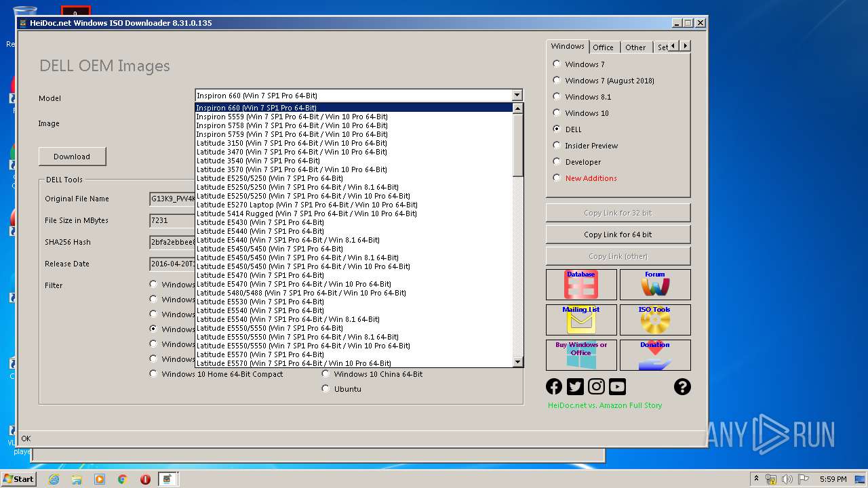
Task: Launch media player from the taskbar
Action: pyautogui.click(x=100, y=479)
